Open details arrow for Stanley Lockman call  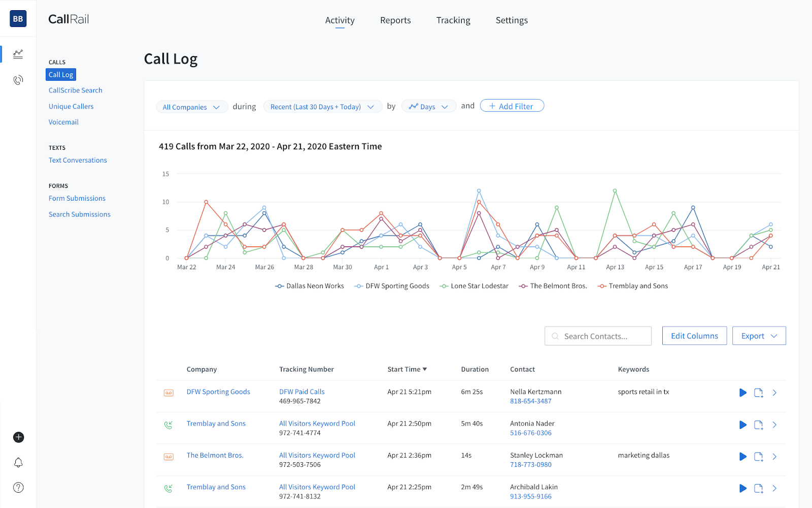click(x=774, y=457)
